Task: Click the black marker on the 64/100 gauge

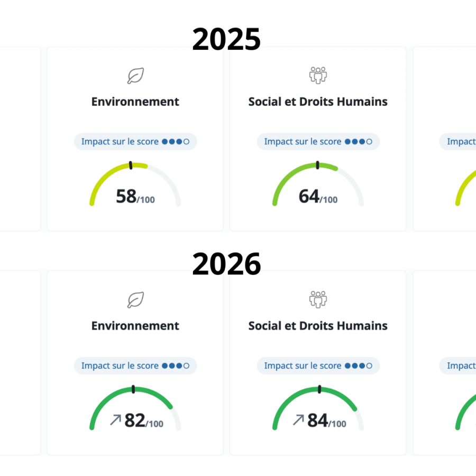Action: pos(317,165)
